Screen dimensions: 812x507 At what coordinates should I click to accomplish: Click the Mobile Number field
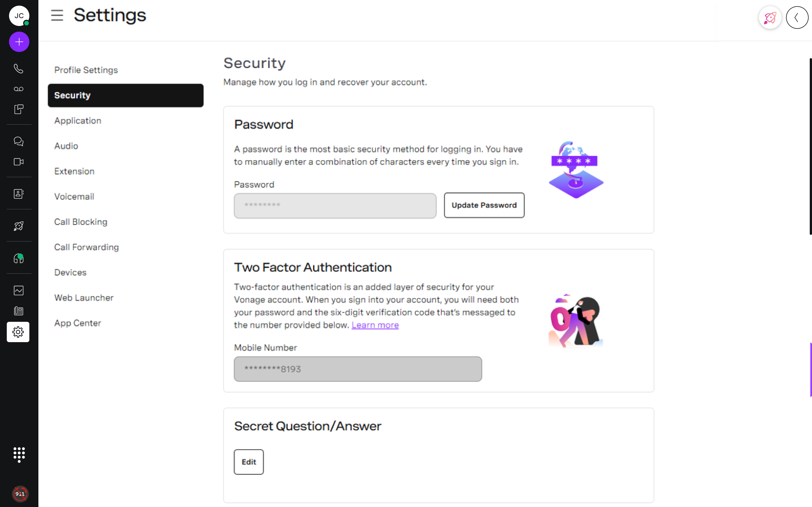[358, 369]
